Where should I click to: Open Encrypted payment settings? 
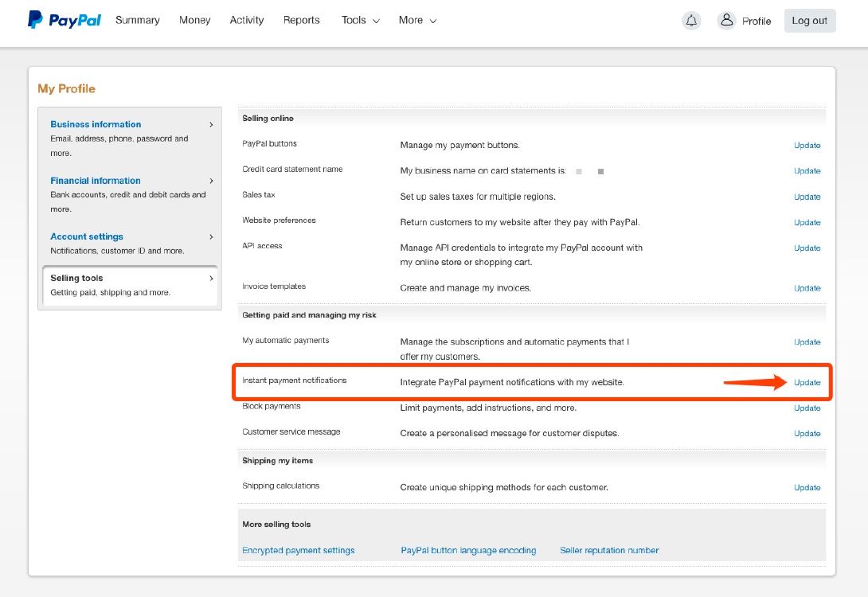(x=299, y=551)
